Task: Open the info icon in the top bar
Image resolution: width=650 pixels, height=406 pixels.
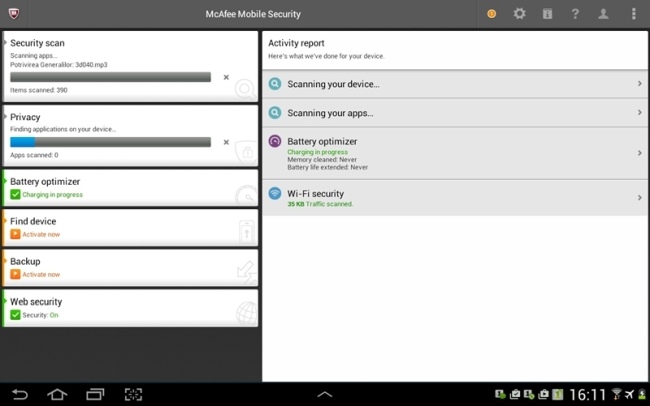Action: pos(547,14)
